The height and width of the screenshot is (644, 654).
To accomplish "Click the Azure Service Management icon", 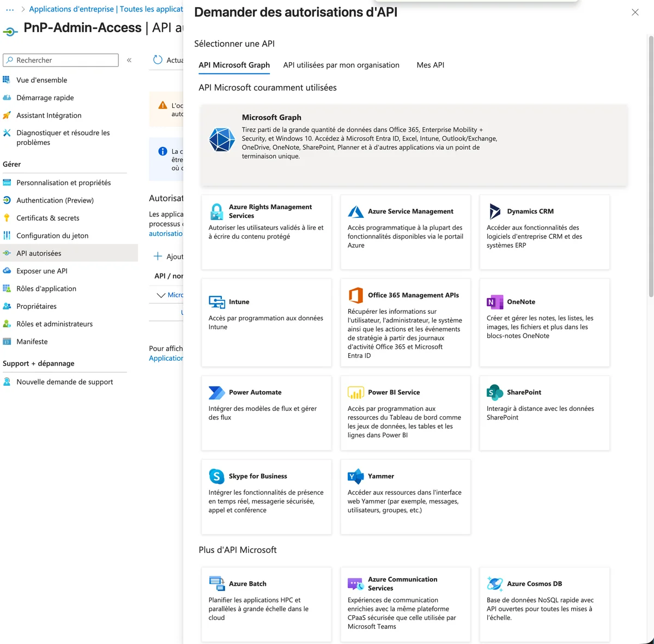I will (x=356, y=211).
